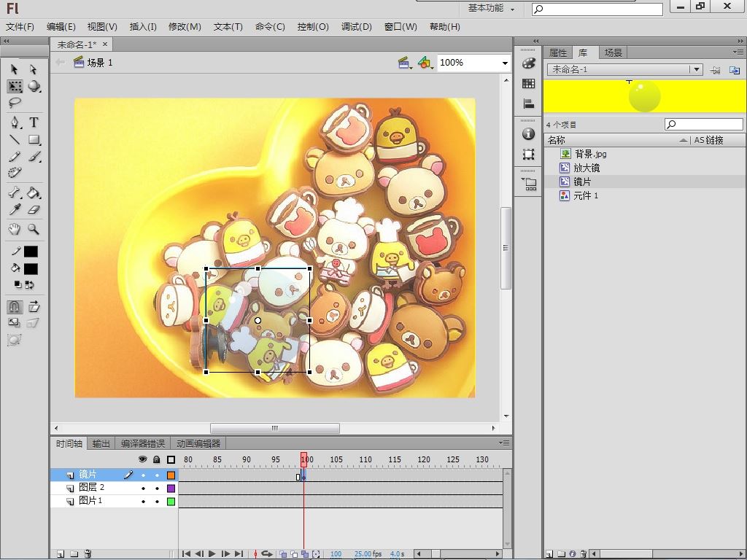The image size is (747, 560).
Task: Go to the first frame
Action: tap(186, 554)
